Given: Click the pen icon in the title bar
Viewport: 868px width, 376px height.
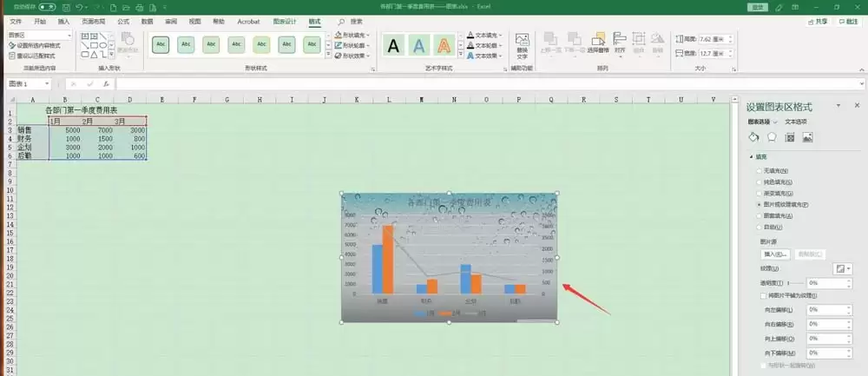Looking at the screenshot, I should coord(779,7).
